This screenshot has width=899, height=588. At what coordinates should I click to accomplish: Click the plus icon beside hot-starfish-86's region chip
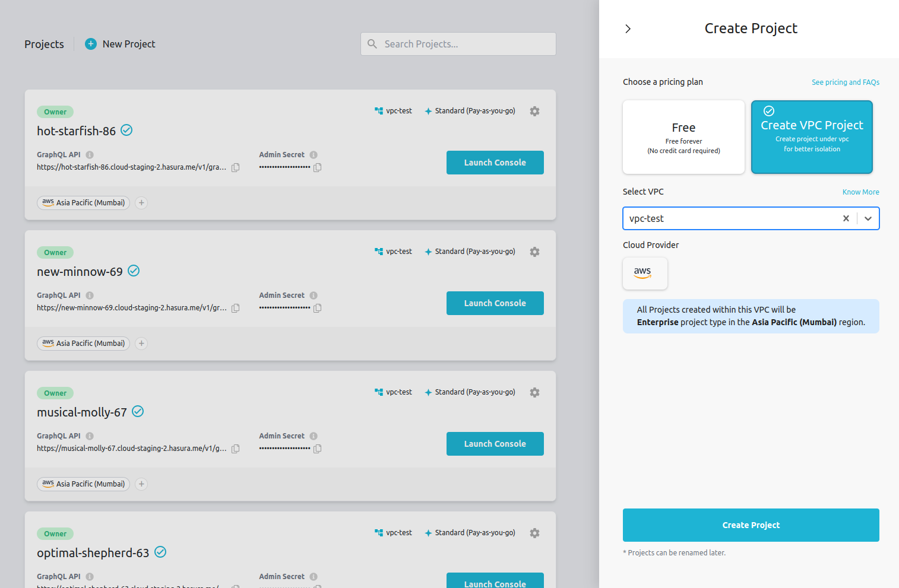coord(141,202)
